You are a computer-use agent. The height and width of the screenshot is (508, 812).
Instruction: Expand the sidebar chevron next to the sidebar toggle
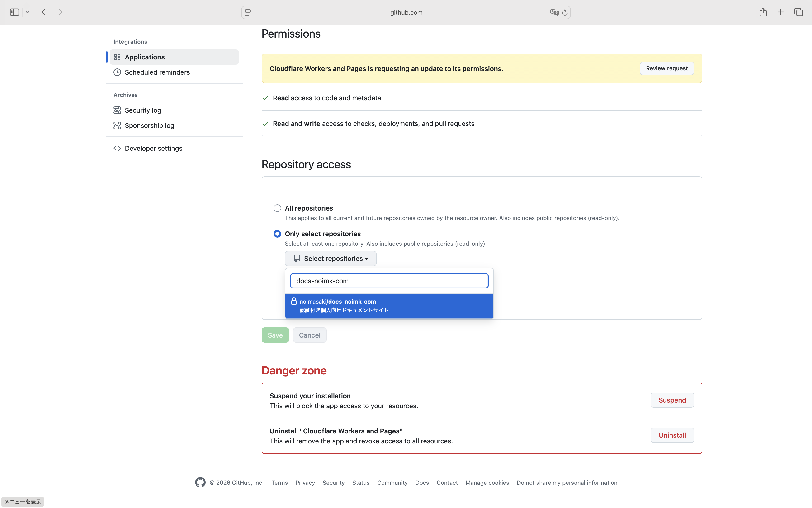28,12
